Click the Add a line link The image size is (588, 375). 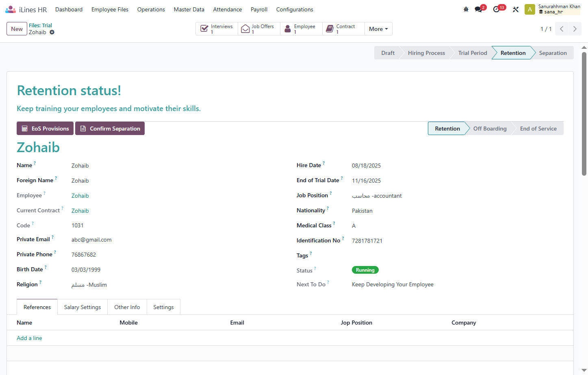coord(29,338)
